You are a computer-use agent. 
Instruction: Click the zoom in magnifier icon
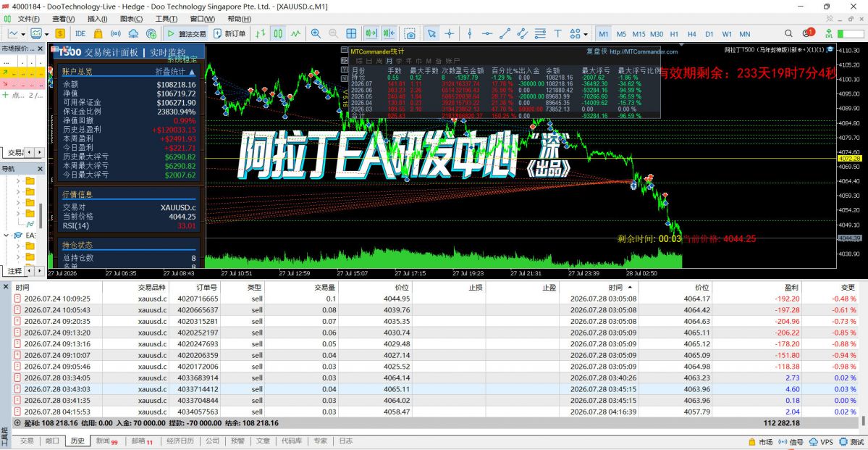pos(316,34)
